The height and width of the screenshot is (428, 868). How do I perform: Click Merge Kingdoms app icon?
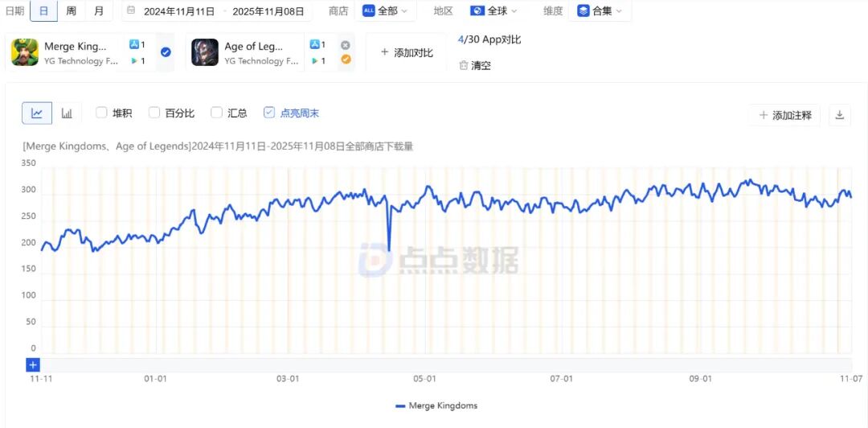click(x=25, y=52)
